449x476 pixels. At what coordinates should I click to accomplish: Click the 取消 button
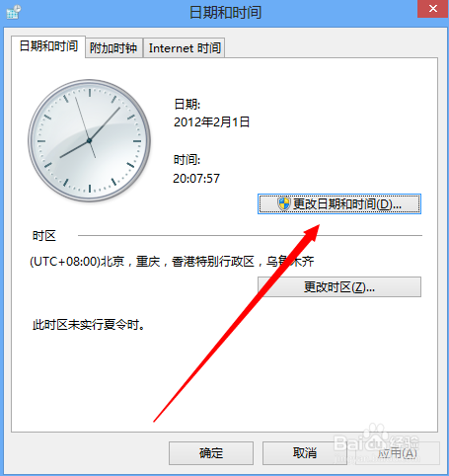[x=305, y=453]
